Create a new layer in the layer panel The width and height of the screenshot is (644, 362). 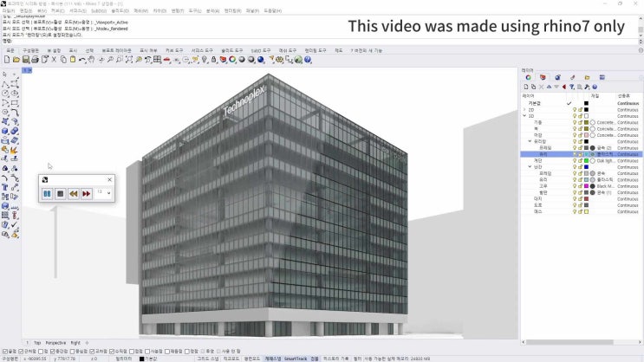[526, 87]
